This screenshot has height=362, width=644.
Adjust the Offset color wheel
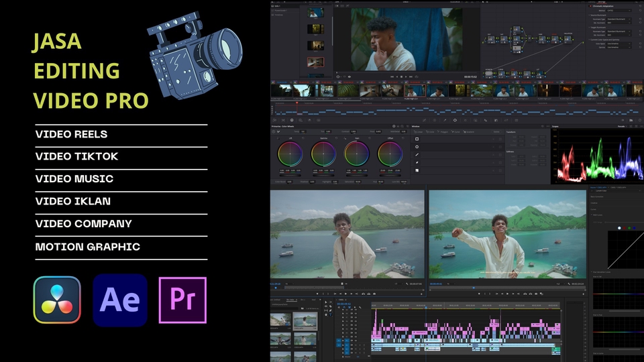click(390, 154)
